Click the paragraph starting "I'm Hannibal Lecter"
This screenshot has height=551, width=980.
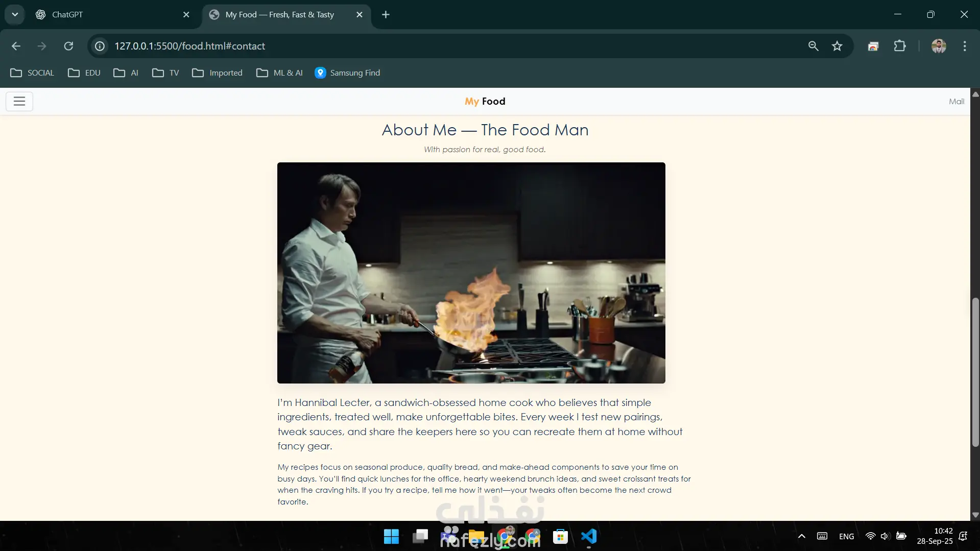coord(480,424)
